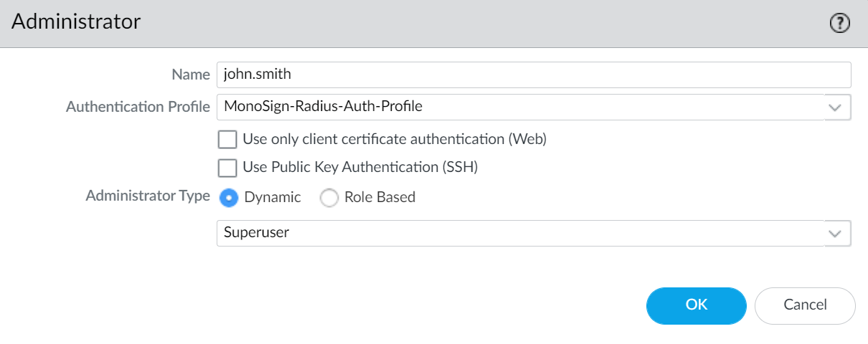Confirm the dialog with the OK button

(x=697, y=305)
